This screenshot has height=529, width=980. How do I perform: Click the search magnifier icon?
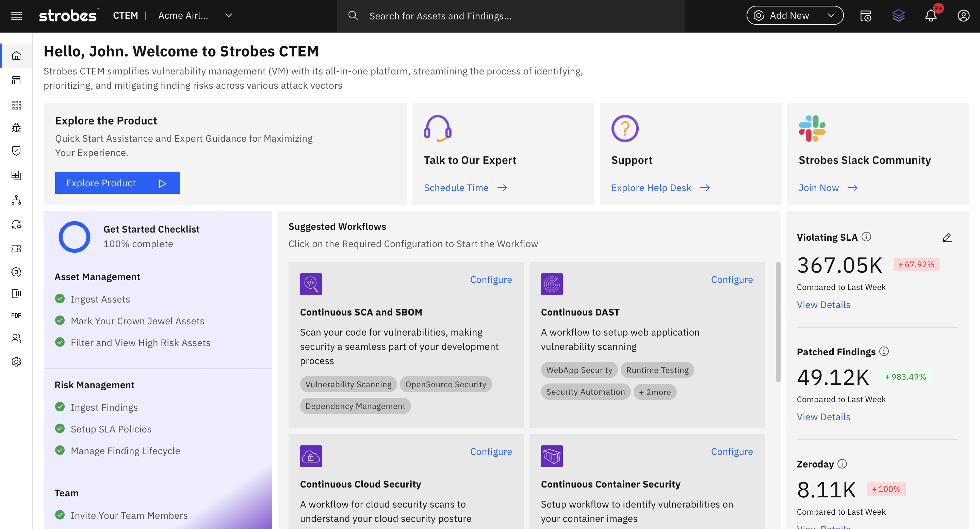click(353, 16)
